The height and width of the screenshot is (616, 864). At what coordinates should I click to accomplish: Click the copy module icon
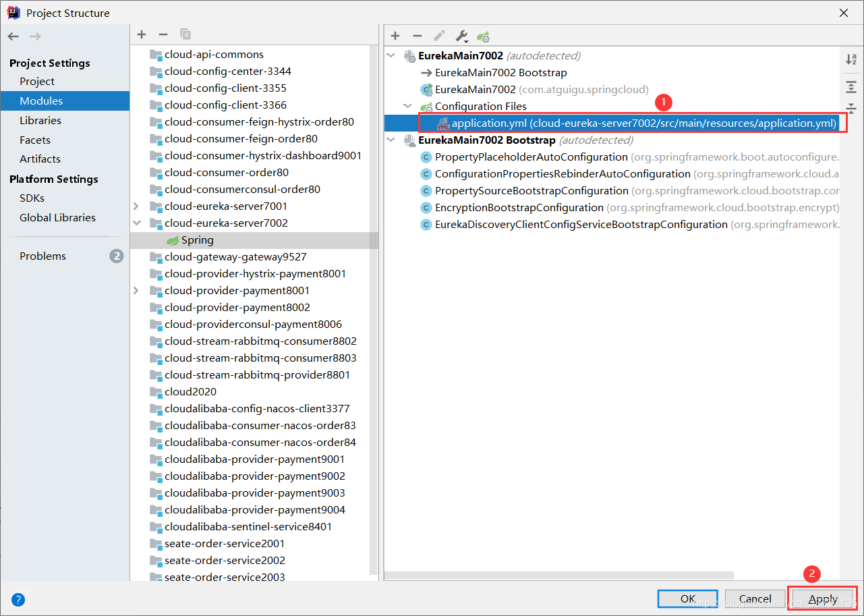[185, 34]
